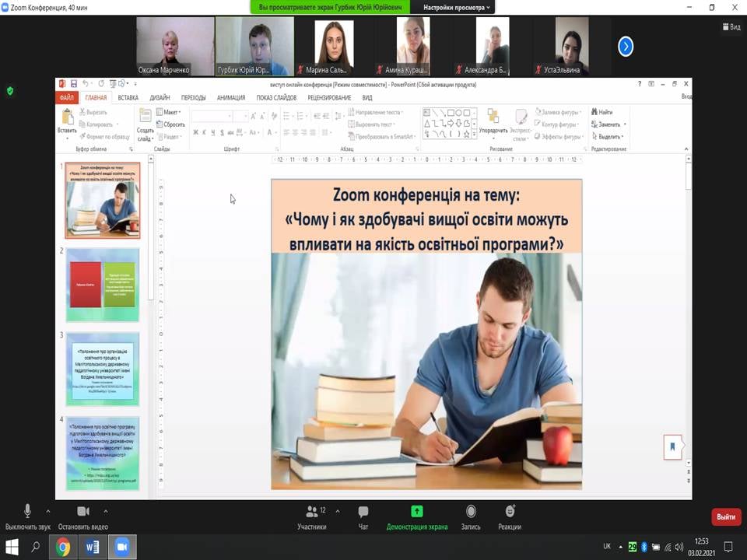
Task: Click the Вид button in the top-right corner
Action: (731, 26)
